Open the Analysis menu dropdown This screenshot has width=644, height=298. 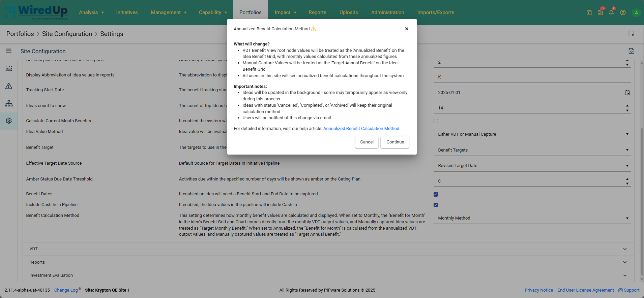(x=91, y=12)
